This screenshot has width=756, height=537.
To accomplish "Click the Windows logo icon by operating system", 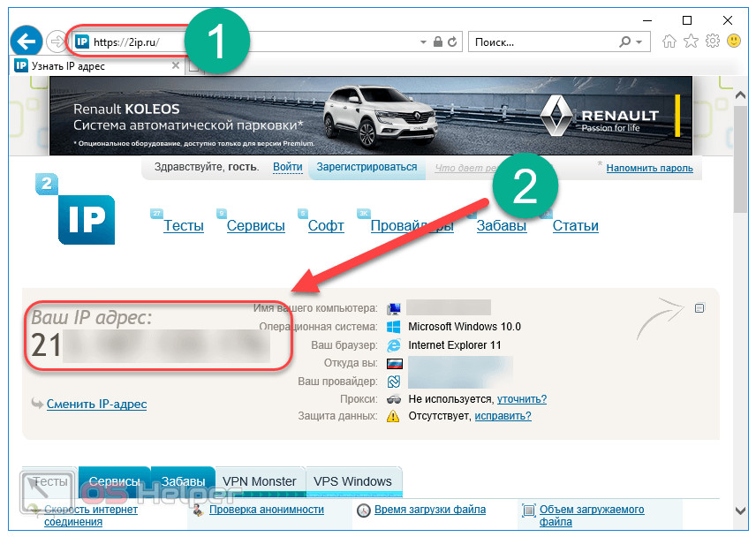I will [394, 327].
